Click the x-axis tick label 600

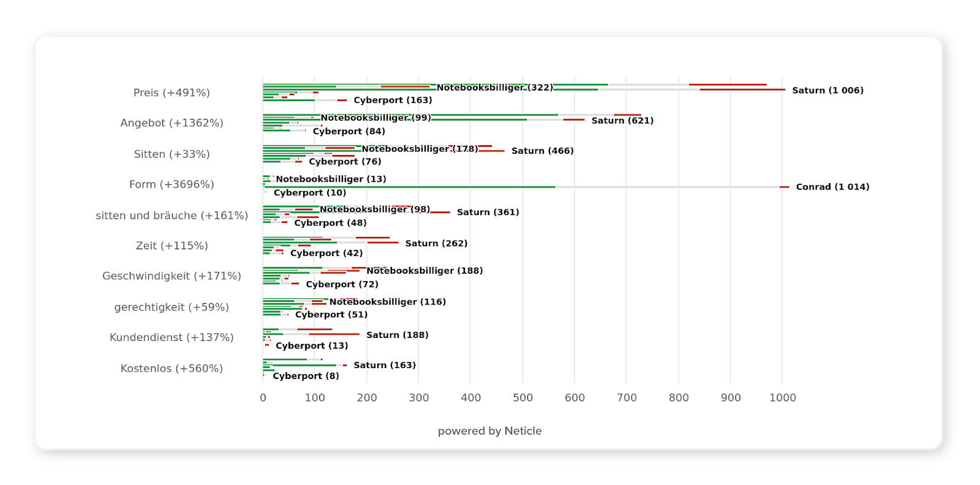tap(575, 398)
